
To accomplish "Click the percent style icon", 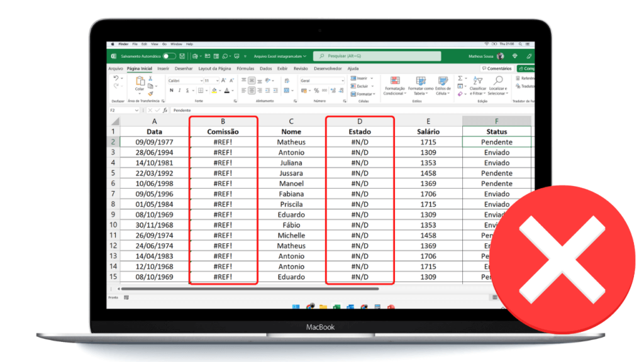I will click(316, 90).
